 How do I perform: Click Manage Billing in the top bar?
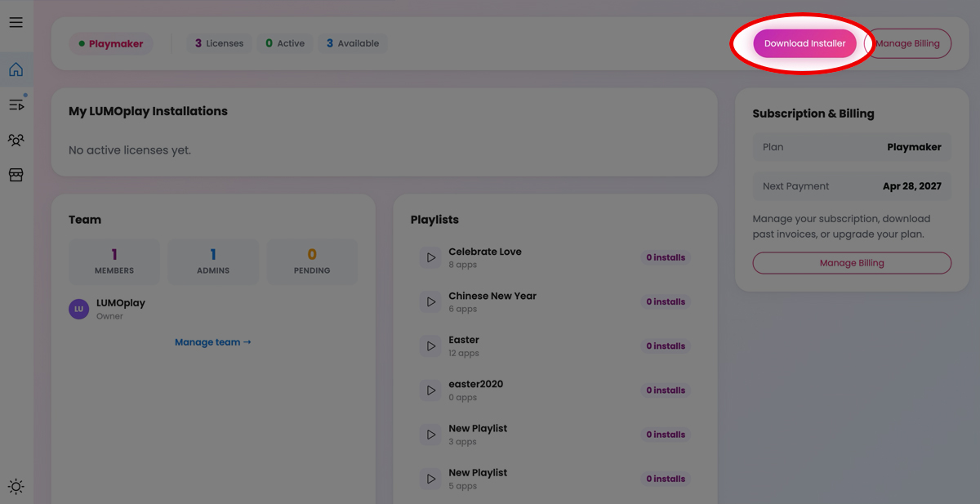908,43
